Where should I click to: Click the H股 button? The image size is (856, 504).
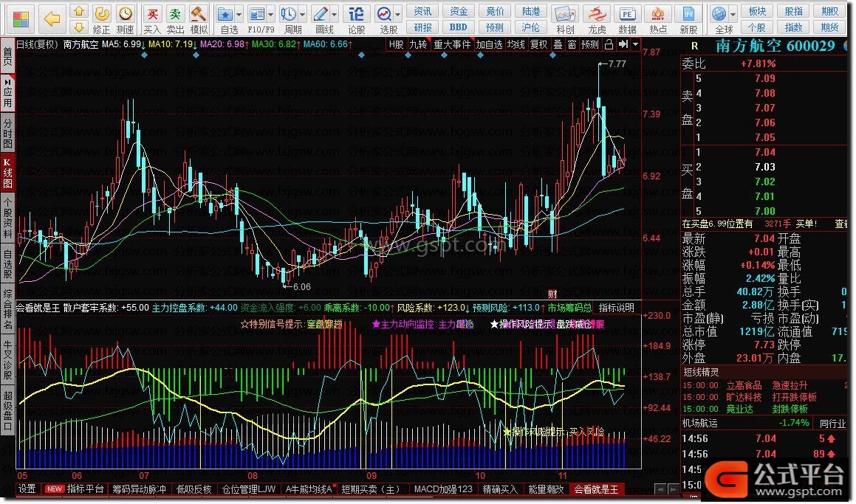tap(397, 45)
